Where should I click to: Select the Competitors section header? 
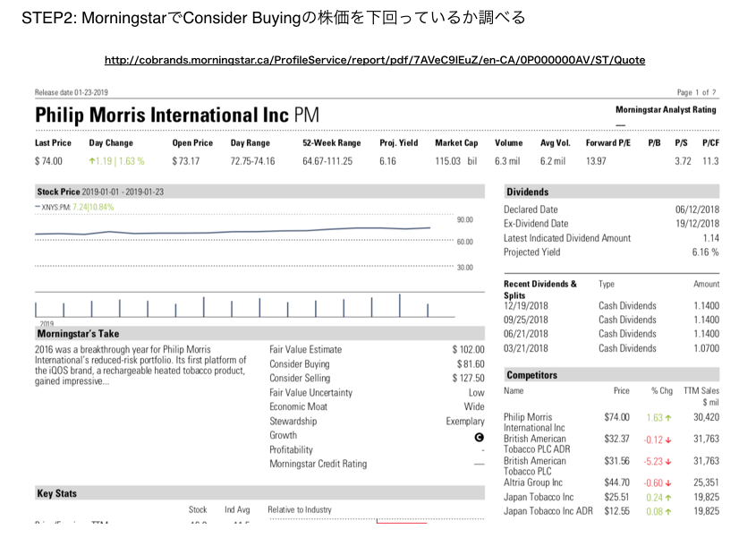[x=531, y=375]
